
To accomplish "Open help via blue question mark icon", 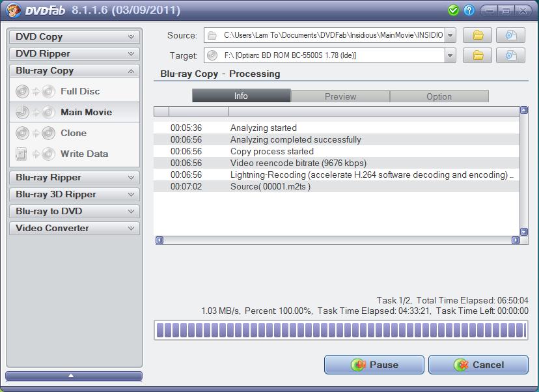I will [x=469, y=10].
